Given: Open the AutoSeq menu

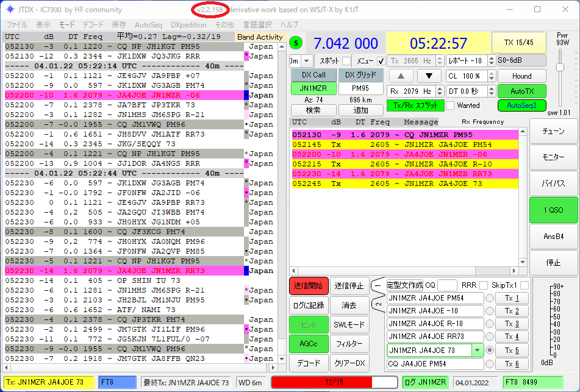Looking at the screenshot, I should 148,25.
